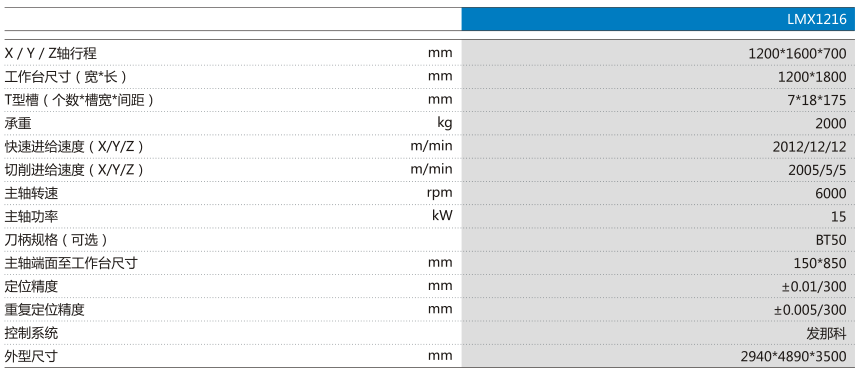Select the 承重 row label
The width and height of the screenshot is (859, 376).
[x=18, y=123]
